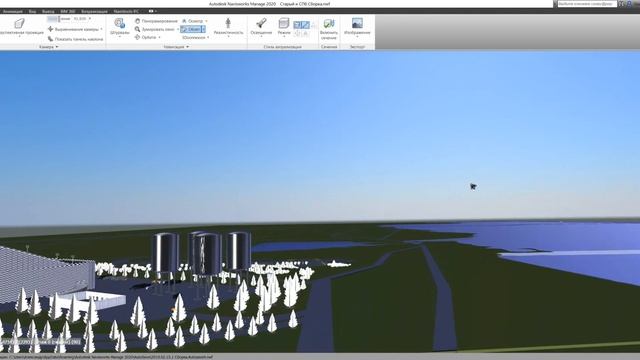The image size is (640, 360).
Task: Switch to the View ribbon tab
Action: tap(32, 11)
